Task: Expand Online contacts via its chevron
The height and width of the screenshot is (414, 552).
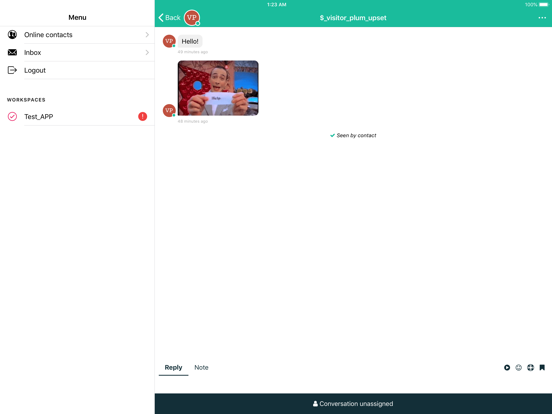Action: (147, 34)
